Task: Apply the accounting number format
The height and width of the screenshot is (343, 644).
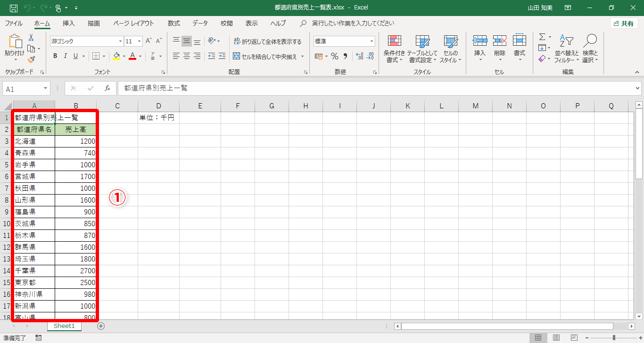Action: coord(319,56)
